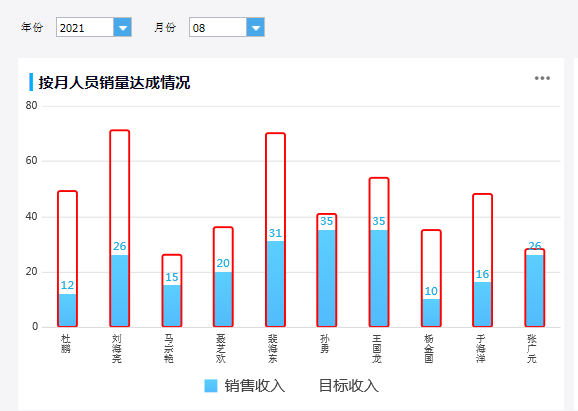578x411 pixels.
Task: Click the blue bar for 马宗艳 labeled 15
Action: (x=172, y=306)
